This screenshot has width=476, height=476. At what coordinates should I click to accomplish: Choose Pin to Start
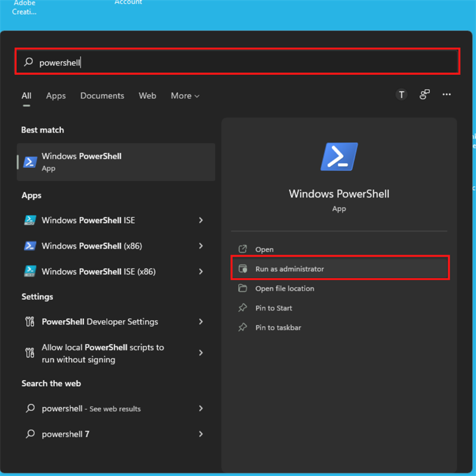(339, 308)
